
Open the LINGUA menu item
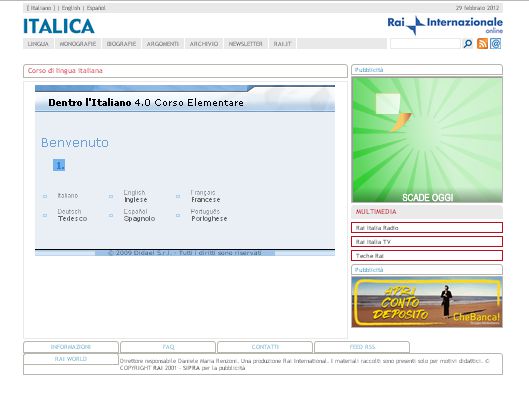pos(38,44)
